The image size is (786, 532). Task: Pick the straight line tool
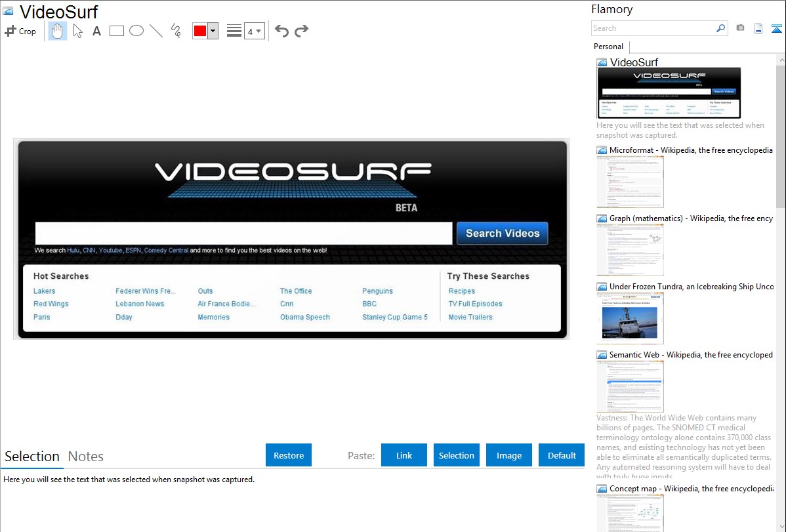tap(156, 31)
